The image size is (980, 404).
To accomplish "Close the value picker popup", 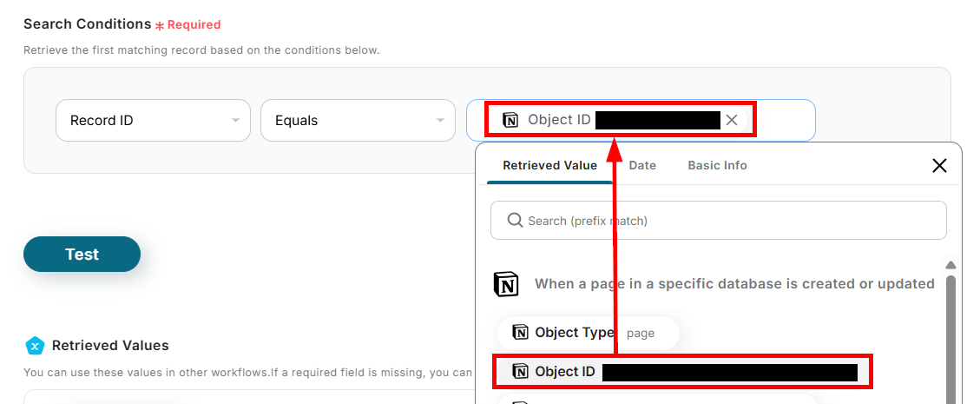I will [939, 166].
